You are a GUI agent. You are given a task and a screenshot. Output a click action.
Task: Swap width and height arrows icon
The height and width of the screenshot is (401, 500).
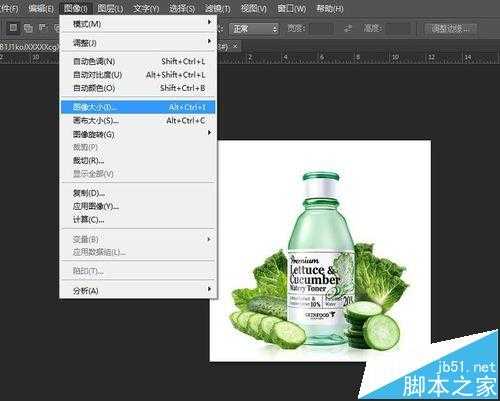click(x=348, y=28)
